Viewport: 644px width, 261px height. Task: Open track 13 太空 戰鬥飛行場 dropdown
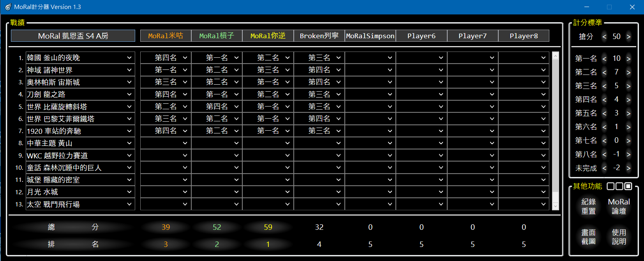pyautogui.click(x=80, y=204)
